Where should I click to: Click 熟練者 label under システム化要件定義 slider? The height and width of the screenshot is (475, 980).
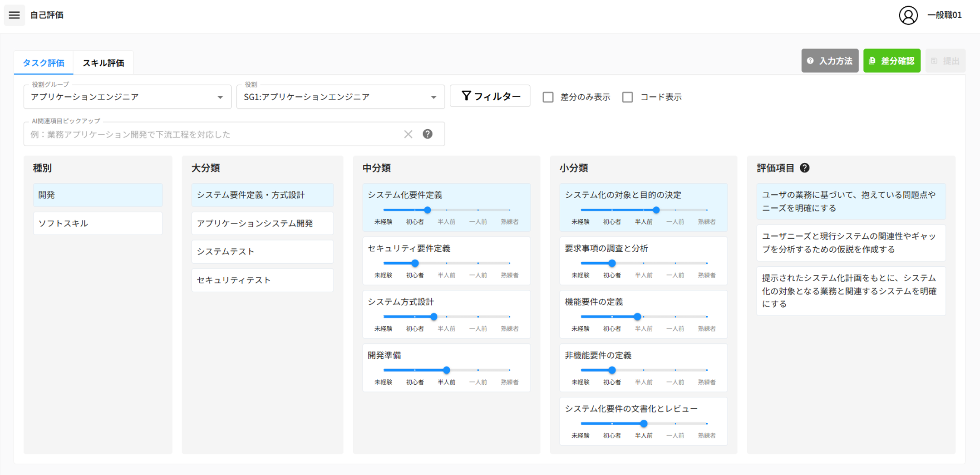(x=509, y=222)
